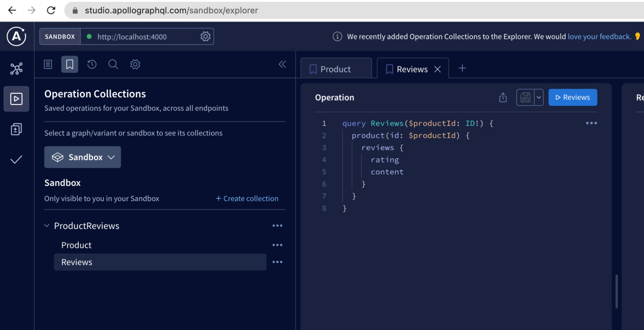Click the site lock icon in address bar

coord(75,11)
